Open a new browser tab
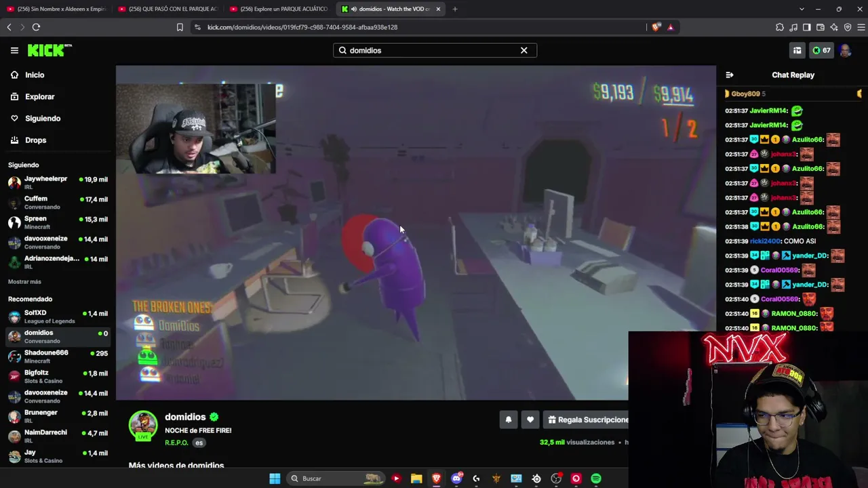The width and height of the screenshot is (868, 488). 455,9
